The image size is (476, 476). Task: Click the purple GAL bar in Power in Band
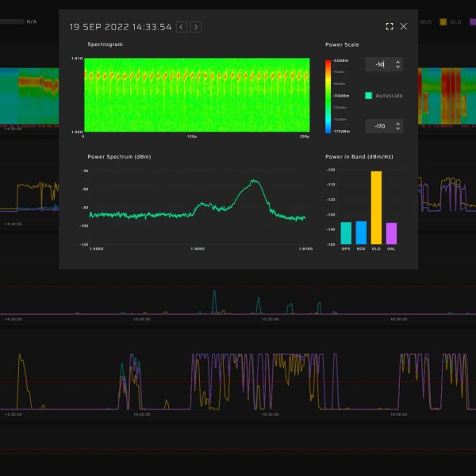click(x=391, y=233)
